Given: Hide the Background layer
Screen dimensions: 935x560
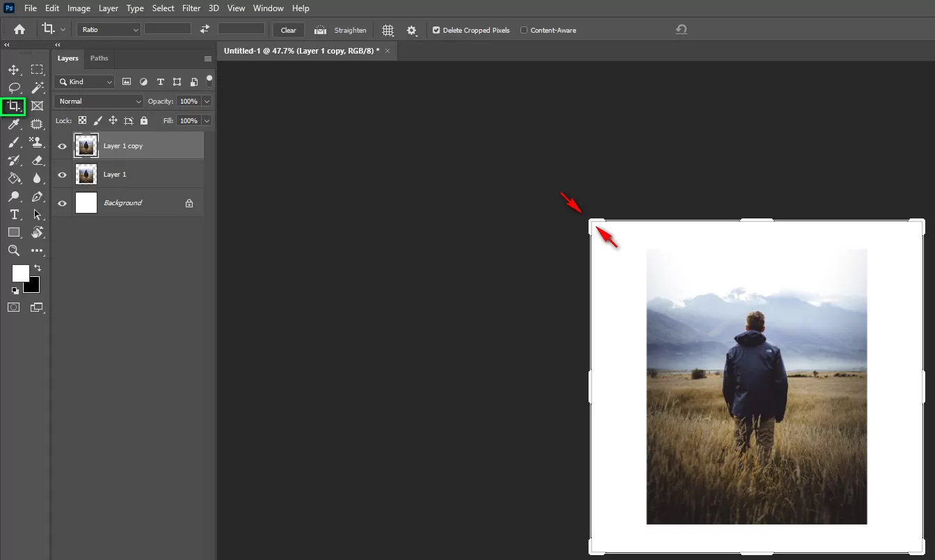Looking at the screenshot, I should 63,203.
